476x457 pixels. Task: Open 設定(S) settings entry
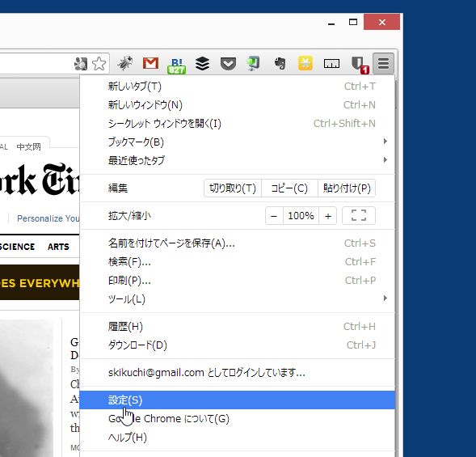click(238, 400)
